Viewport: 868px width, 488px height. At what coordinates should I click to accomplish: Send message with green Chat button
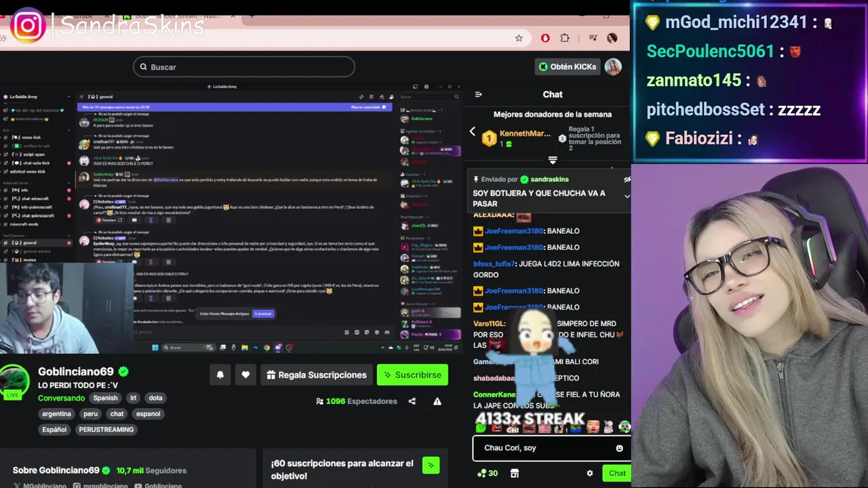[x=617, y=473]
